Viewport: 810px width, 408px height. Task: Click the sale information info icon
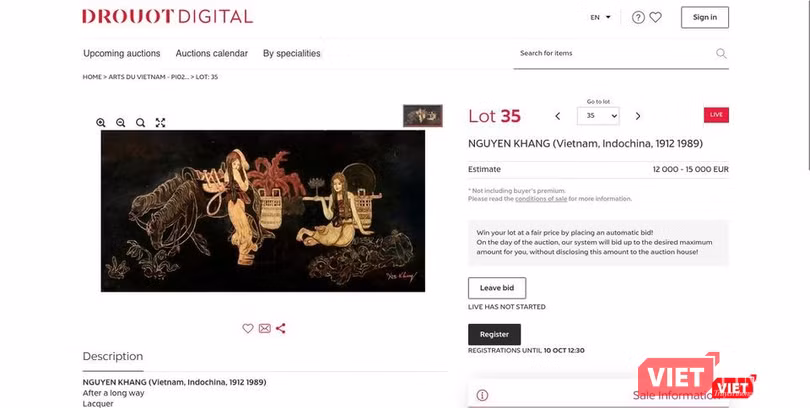pyautogui.click(x=482, y=395)
